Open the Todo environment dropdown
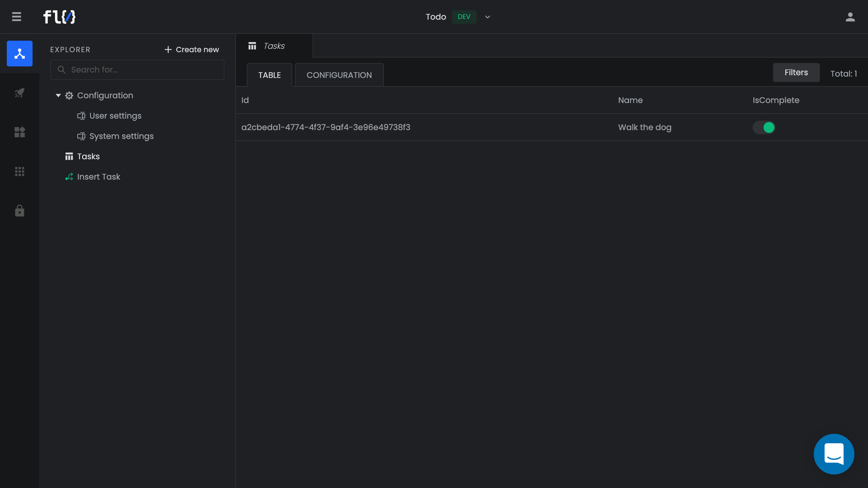The width and height of the screenshot is (868, 488). (488, 17)
